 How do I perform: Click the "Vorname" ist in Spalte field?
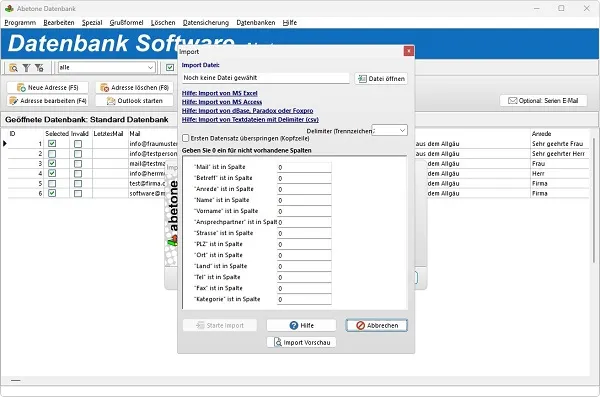(304, 211)
